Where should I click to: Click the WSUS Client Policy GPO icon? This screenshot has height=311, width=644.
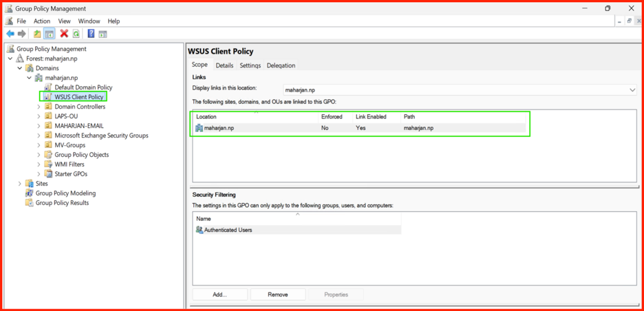49,96
